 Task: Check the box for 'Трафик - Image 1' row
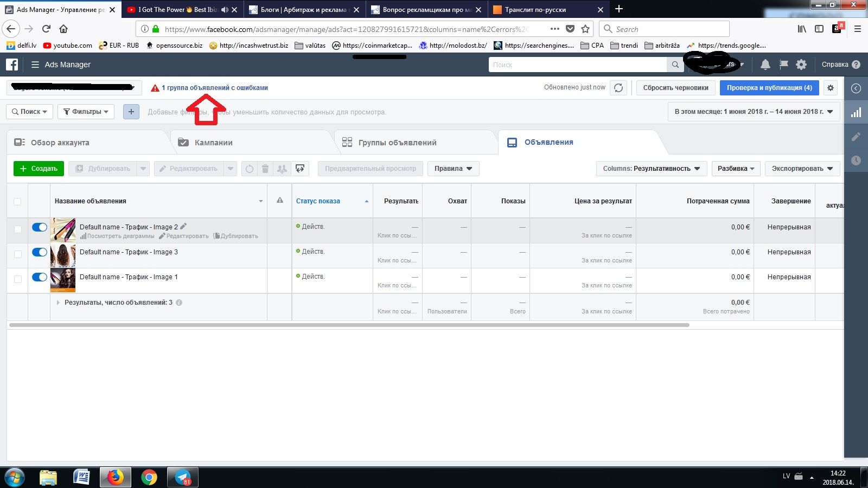pyautogui.click(x=17, y=279)
